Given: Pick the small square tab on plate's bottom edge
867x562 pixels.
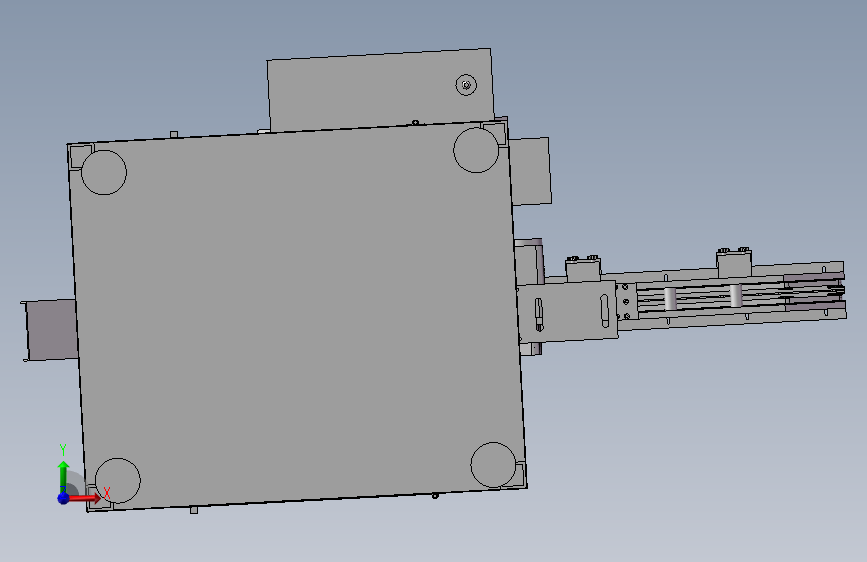Looking at the screenshot, I should (194, 510).
